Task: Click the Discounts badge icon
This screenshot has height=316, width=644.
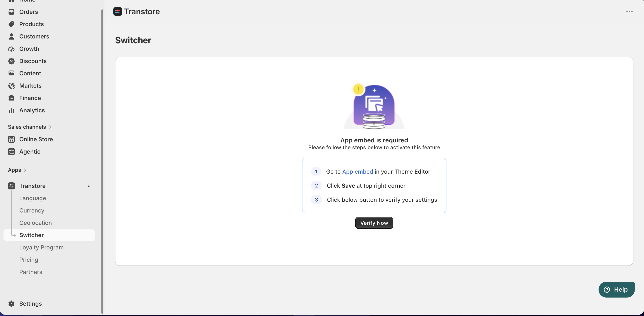Action: pos(11,61)
